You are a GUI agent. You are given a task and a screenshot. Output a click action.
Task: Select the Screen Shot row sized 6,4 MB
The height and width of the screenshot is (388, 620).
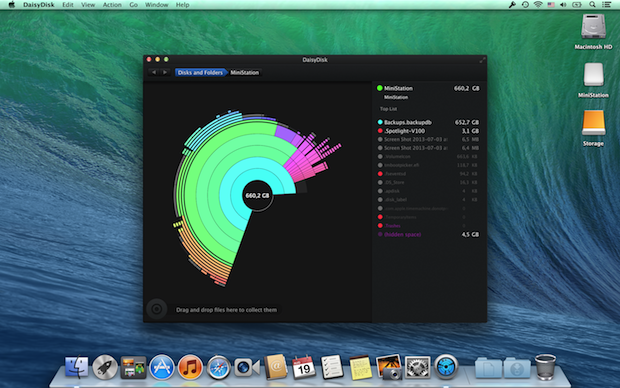tap(428, 148)
